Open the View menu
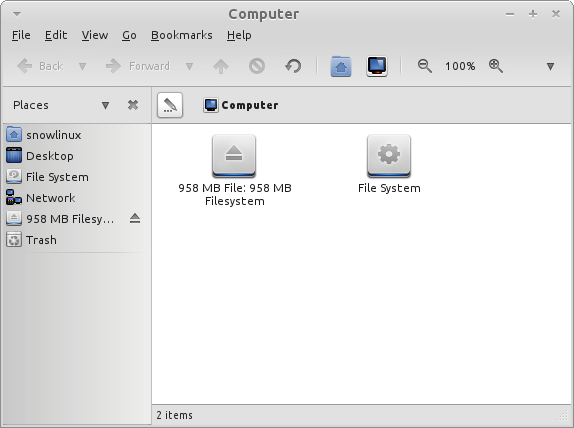 tap(95, 35)
